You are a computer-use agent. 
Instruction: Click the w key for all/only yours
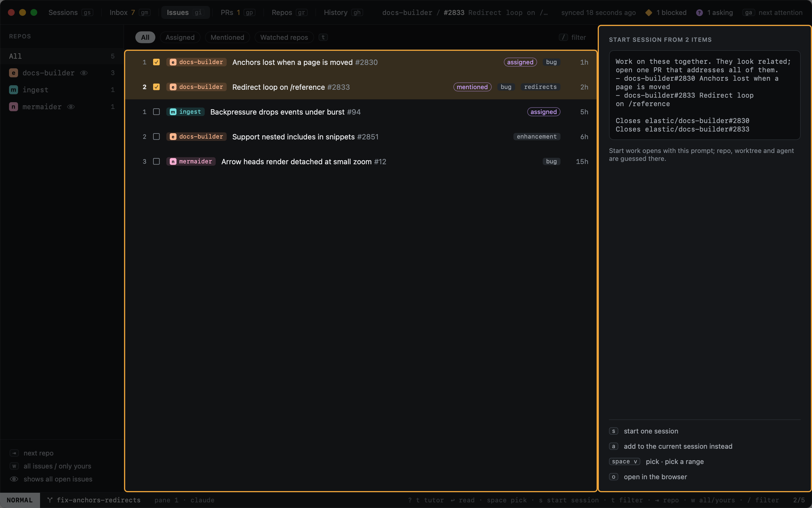pyautogui.click(x=14, y=466)
